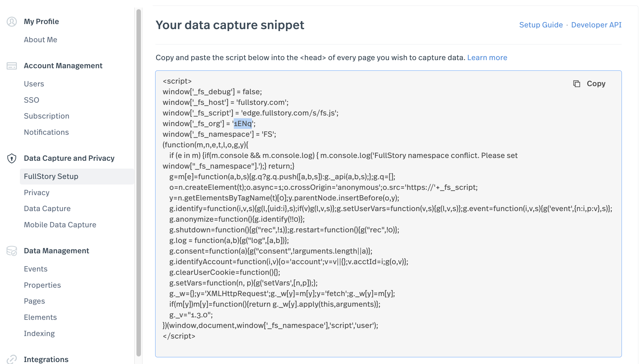Screen dimensions: 642x364
Task: Open the Developer API link
Action: click(596, 25)
